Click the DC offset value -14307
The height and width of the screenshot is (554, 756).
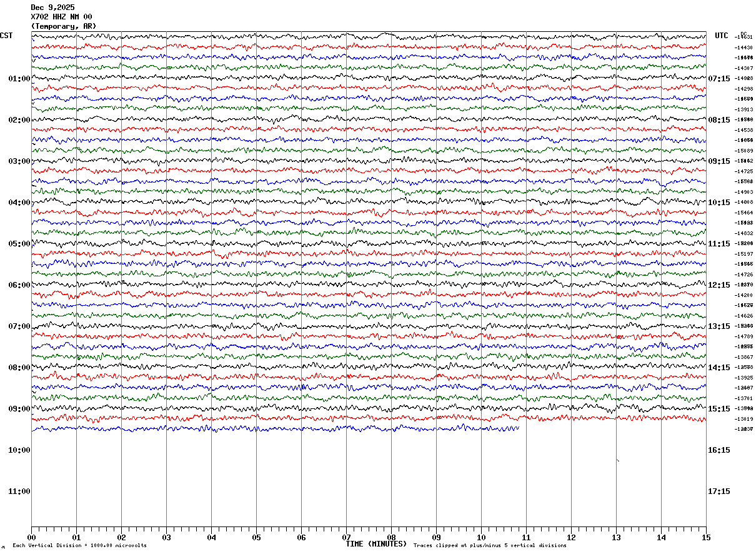click(744, 68)
